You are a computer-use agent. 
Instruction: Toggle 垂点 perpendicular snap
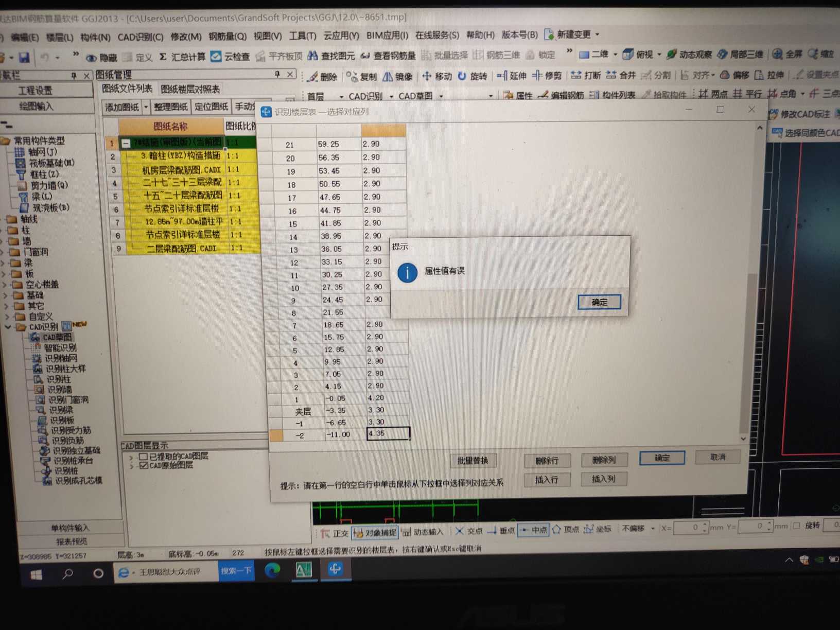tap(500, 531)
